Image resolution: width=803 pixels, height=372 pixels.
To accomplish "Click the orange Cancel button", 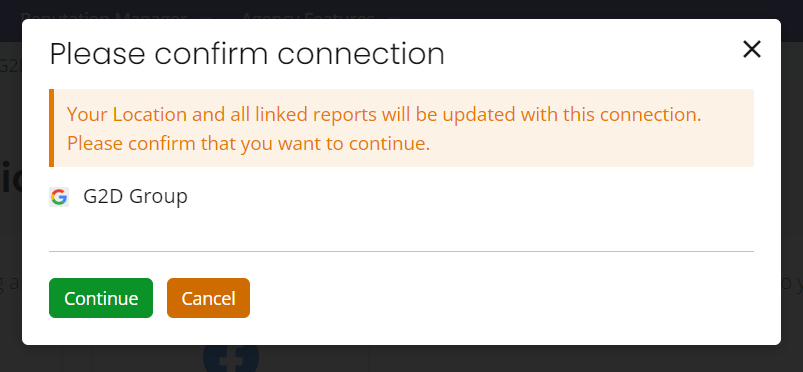I will click(x=208, y=298).
